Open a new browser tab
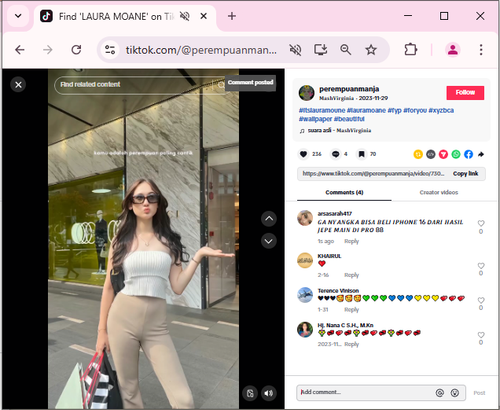This screenshot has width=500, height=410. 232,16
